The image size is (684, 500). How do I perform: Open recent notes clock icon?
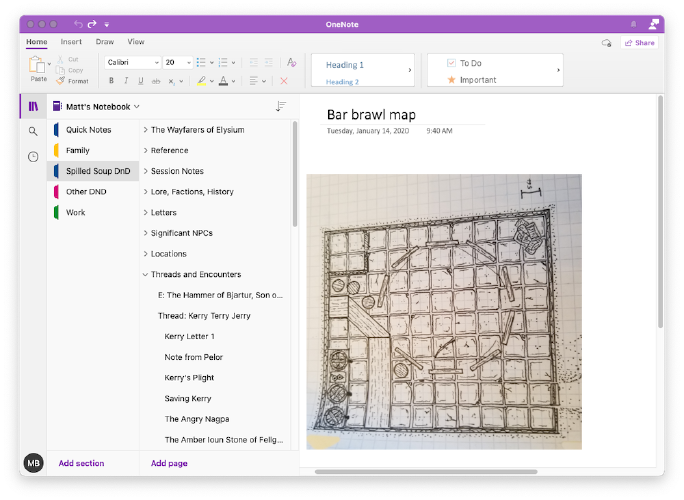click(33, 157)
